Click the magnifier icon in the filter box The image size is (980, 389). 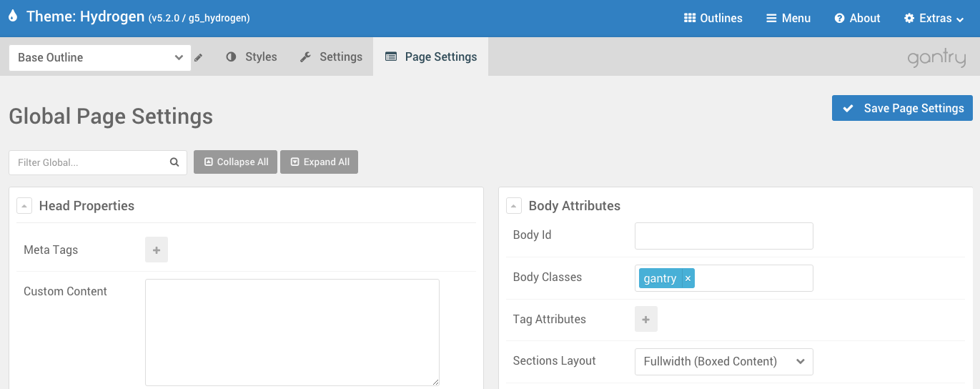[x=174, y=162]
